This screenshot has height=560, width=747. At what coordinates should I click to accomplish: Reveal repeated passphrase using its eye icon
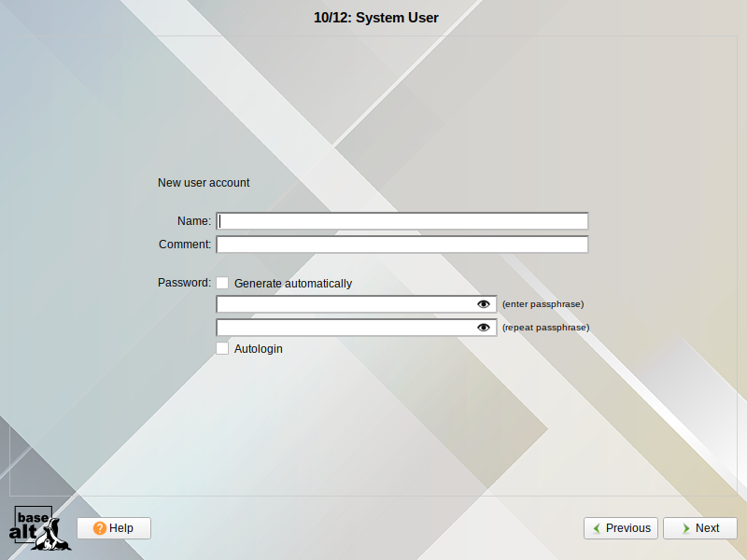click(x=483, y=328)
